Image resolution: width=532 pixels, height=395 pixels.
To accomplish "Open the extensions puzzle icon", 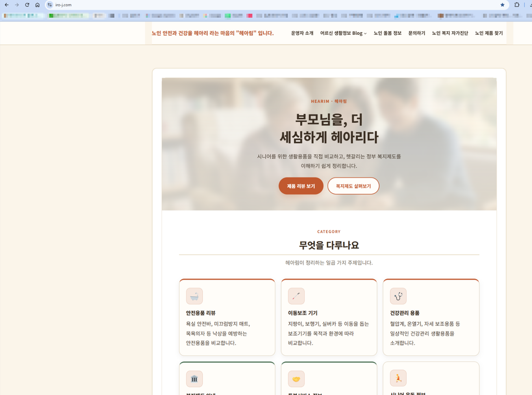I will (517, 5).
